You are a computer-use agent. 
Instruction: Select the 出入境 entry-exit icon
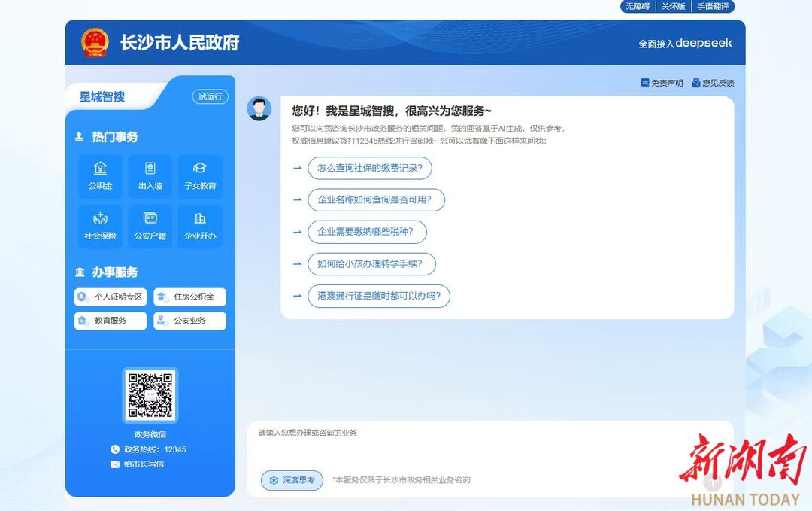150,176
